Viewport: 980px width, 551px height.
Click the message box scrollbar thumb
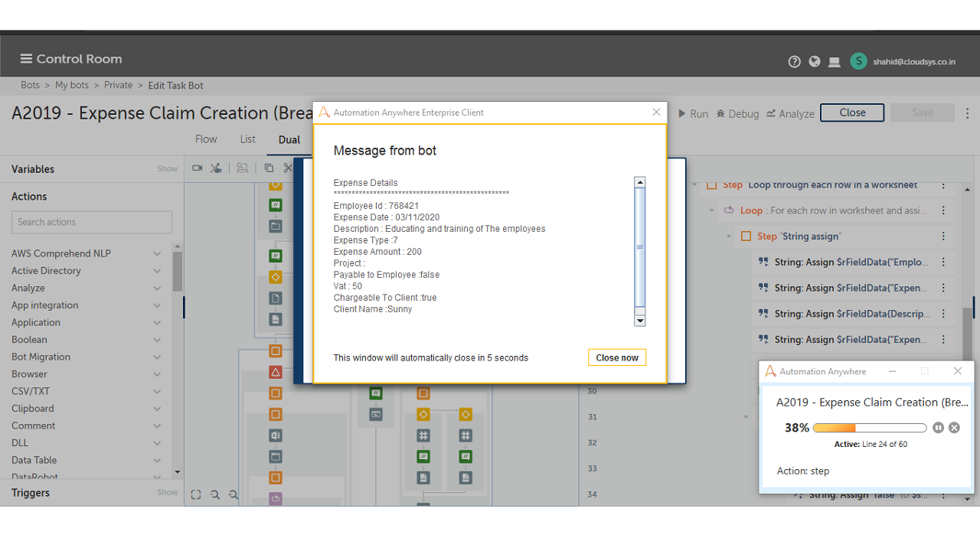(x=640, y=246)
